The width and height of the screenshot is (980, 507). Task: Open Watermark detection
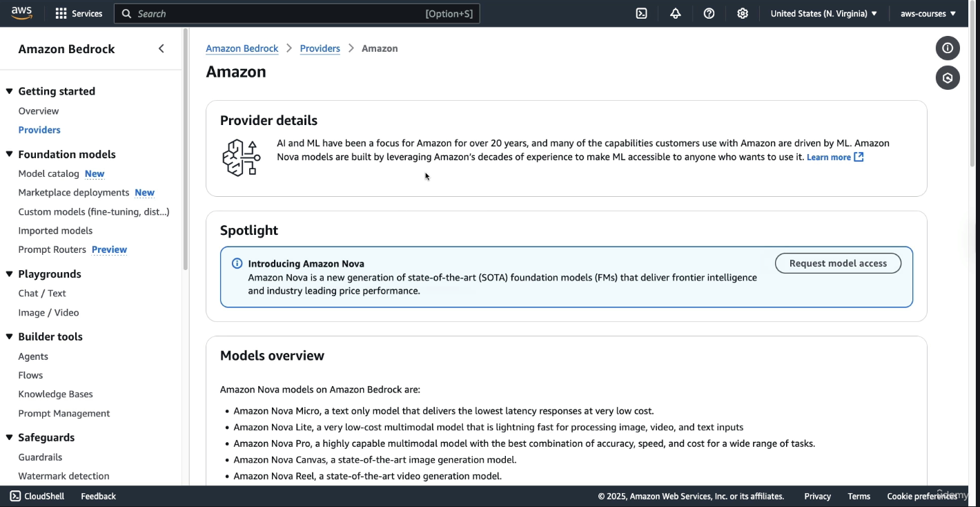[x=63, y=476]
